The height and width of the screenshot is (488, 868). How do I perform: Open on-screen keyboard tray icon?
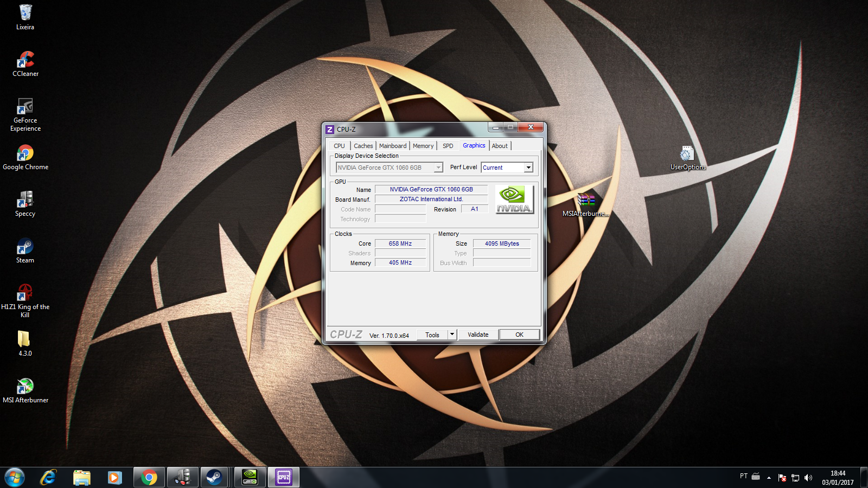click(756, 477)
